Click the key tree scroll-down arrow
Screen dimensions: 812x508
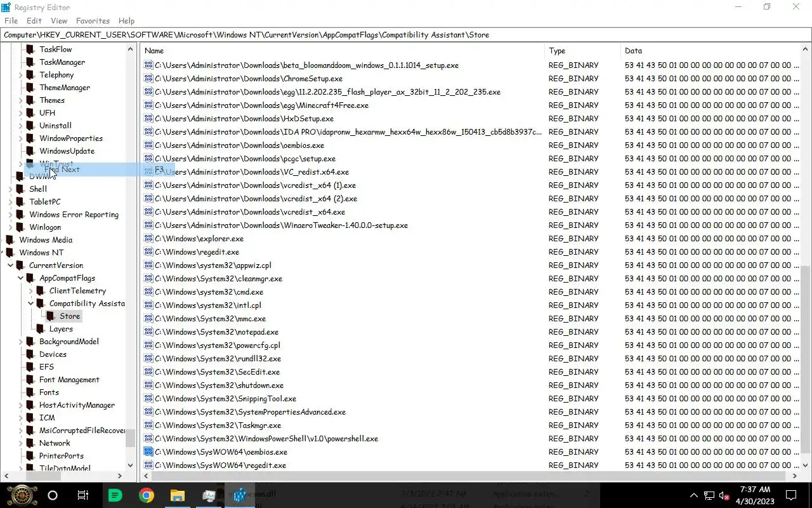[130, 465]
